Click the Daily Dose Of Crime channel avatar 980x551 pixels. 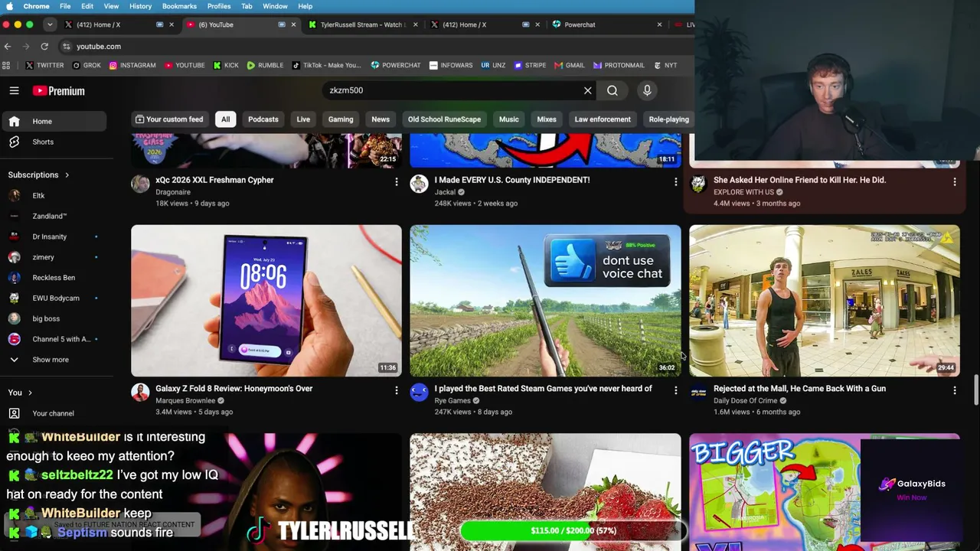coord(698,393)
